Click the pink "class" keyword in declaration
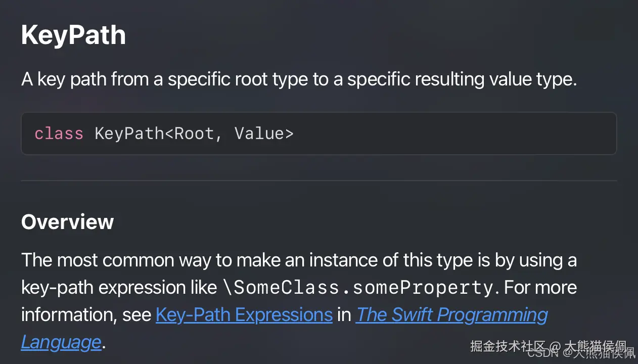 coord(59,133)
